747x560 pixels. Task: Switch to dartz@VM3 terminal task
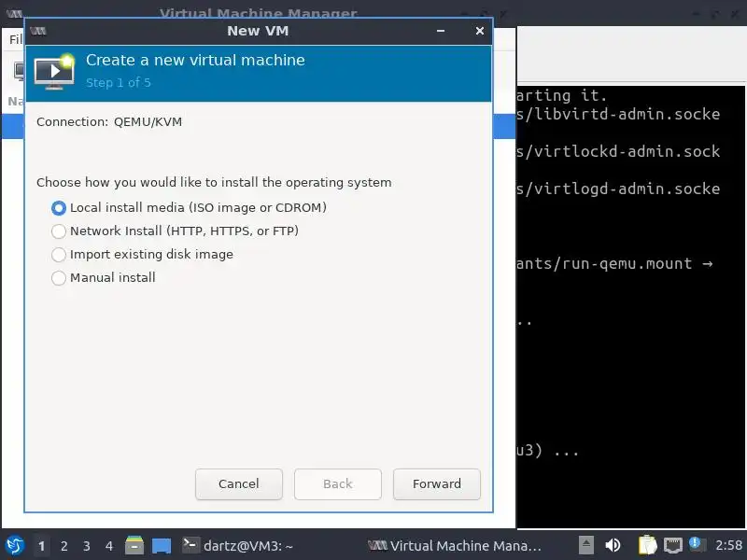pos(237,546)
